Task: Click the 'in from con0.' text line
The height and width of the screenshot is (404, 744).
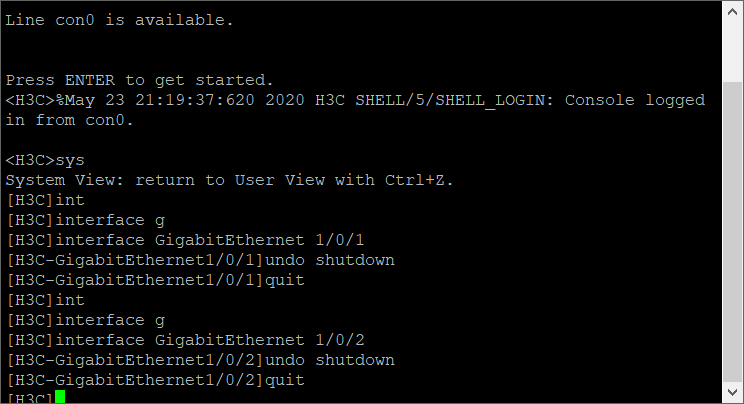Action: point(69,120)
